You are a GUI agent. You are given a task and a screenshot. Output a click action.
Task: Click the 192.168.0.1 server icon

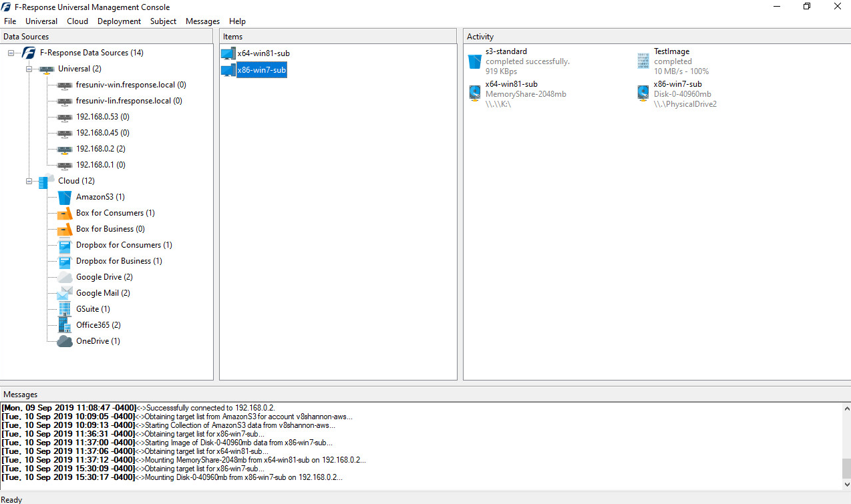[x=65, y=165]
